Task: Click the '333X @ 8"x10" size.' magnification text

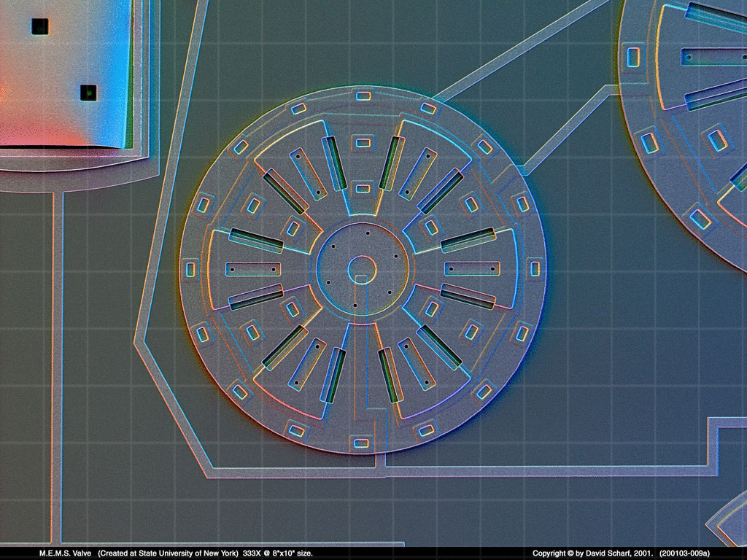Action: click(278, 553)
